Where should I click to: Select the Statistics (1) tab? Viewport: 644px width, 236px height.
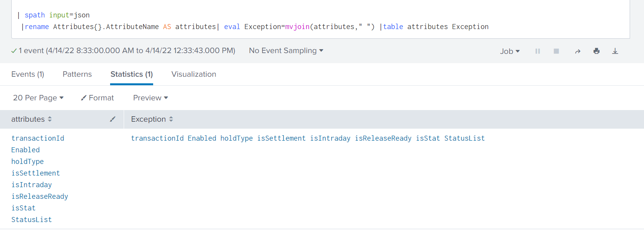point(131,74)
